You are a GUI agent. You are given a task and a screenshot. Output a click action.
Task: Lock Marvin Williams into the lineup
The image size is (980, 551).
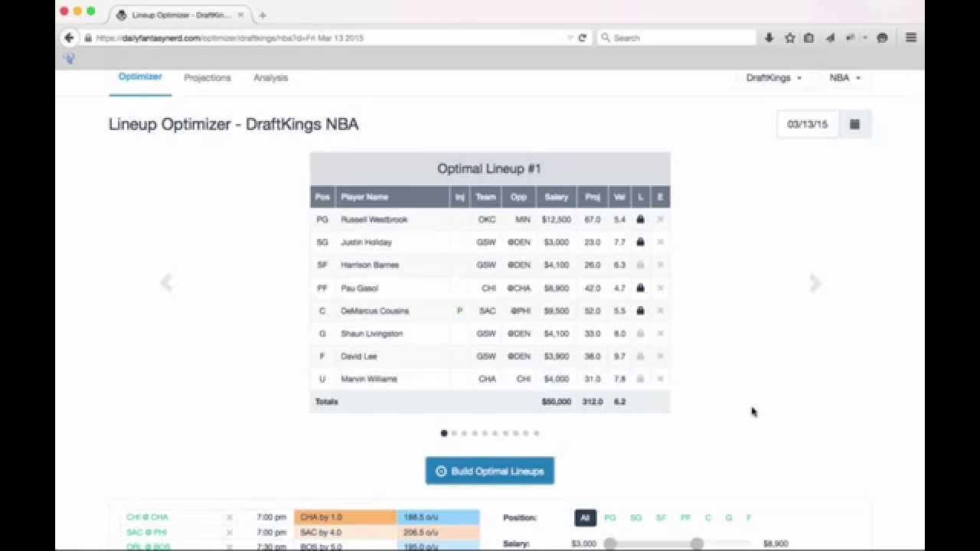[x=640, y=379]
